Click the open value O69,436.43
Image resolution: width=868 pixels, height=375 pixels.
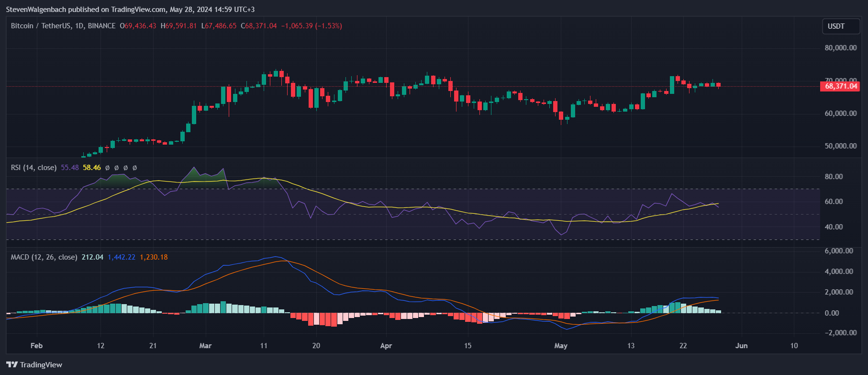[138, 26]
